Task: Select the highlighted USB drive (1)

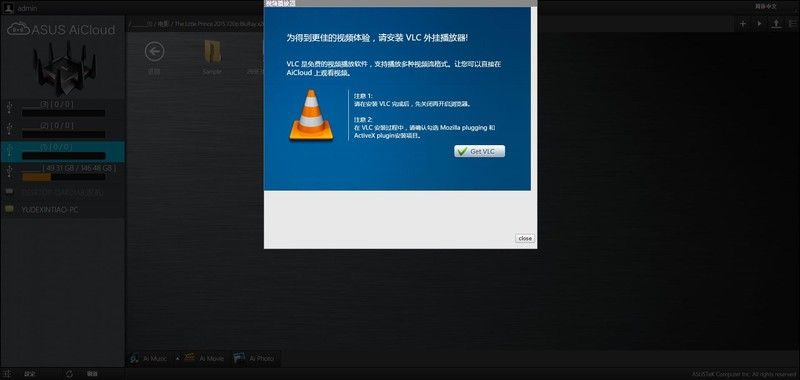Action: click(x=63, y=151)
